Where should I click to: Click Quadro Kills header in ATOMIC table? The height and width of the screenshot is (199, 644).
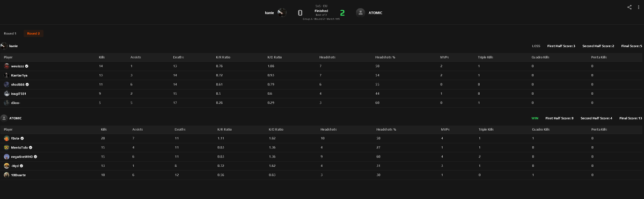540,129
